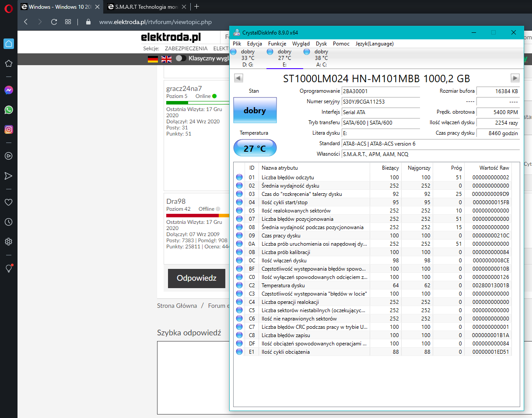Select disk D: G: at 33 °C
Screen dimensions: 532x418
point(248,58)
